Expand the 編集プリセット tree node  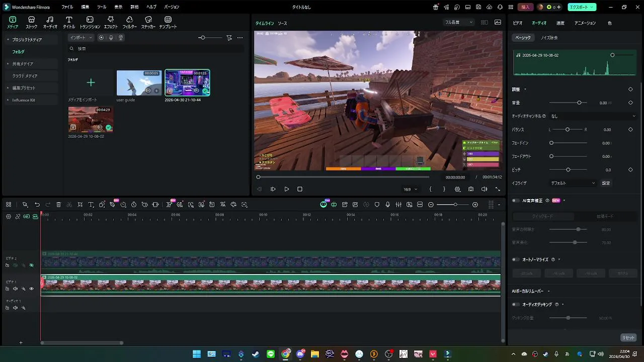(8, 88)
